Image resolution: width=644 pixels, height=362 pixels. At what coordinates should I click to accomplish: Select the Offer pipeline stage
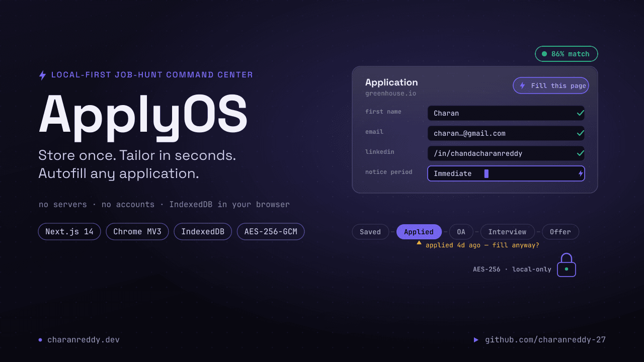(x=560, y=232)
